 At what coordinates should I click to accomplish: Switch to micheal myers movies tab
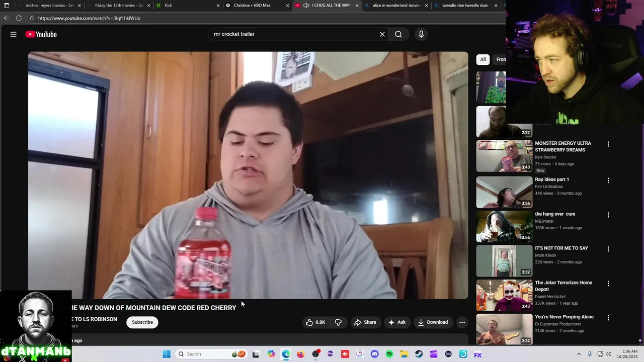[49, 6]
